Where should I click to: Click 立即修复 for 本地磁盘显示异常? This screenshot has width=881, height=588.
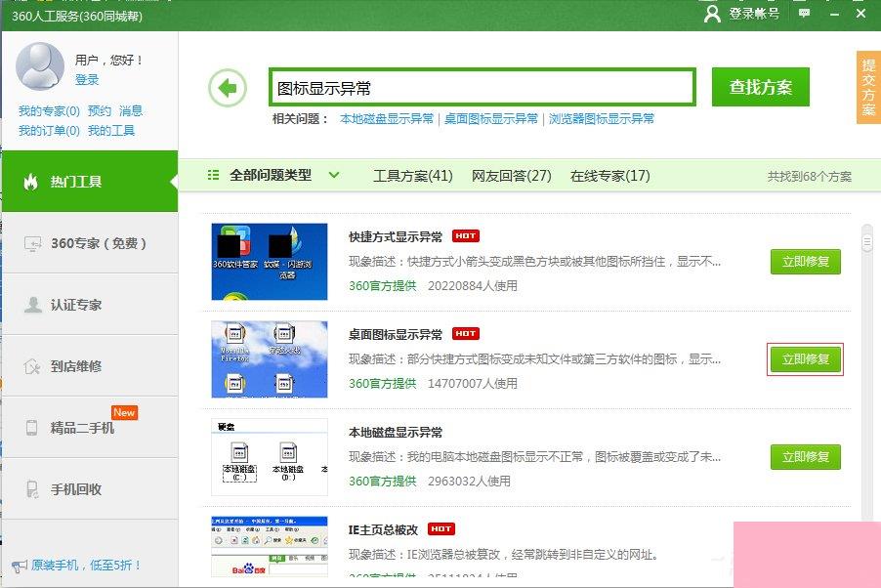[x=806, y=457]
